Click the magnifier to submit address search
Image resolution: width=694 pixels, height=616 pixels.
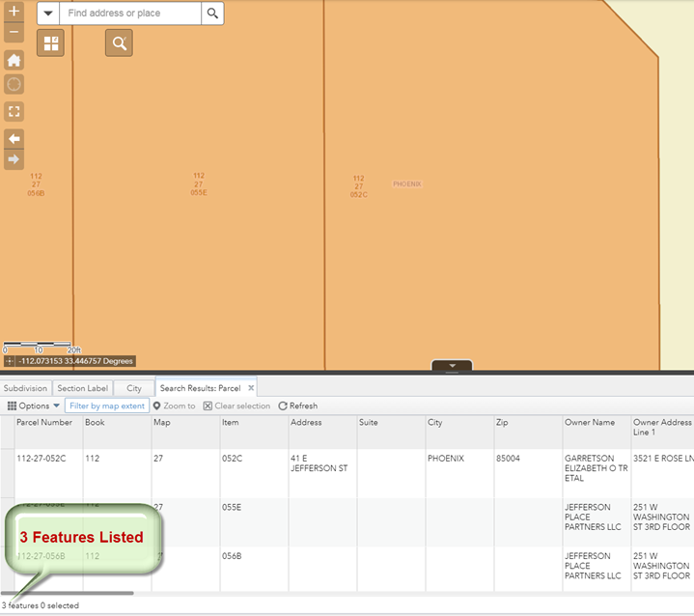click(x=212, y=14)
